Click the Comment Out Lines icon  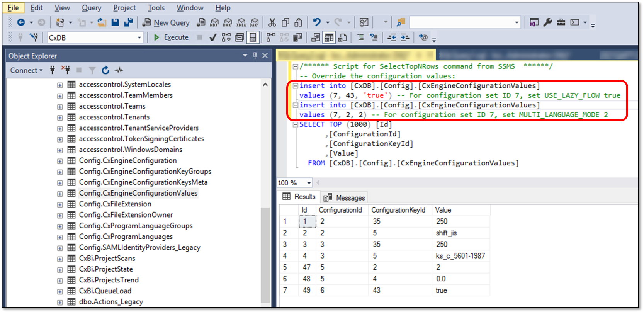click(x=360, y=37)
